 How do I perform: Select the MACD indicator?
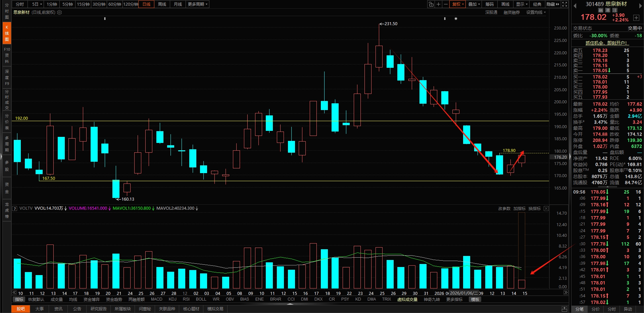coord(156,299)
